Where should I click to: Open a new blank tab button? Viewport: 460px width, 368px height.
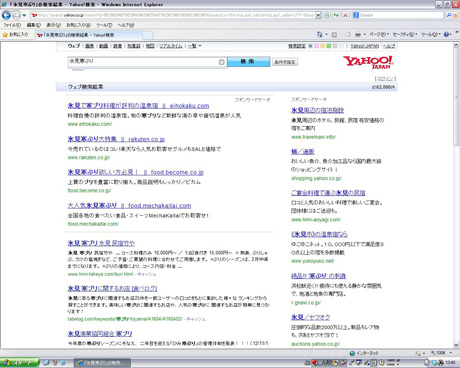click(148, 35)
